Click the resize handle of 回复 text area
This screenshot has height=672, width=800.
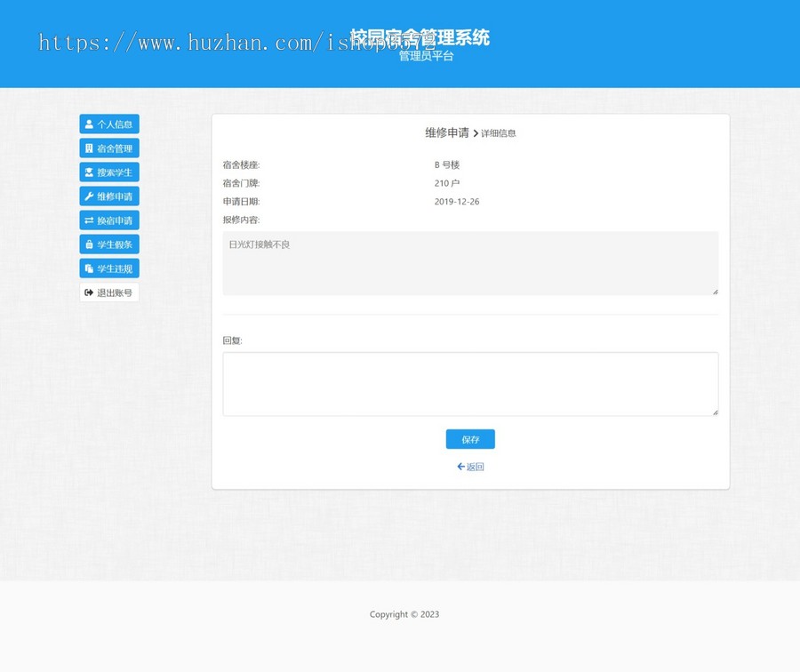pyautogui.click(x=716, y=412)
